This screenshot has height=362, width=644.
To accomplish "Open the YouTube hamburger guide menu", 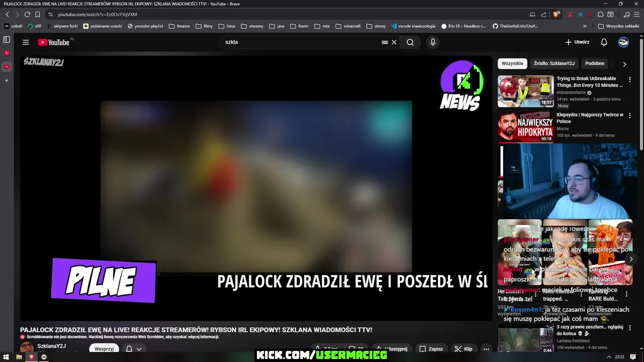I will click(x=26, y=42).
